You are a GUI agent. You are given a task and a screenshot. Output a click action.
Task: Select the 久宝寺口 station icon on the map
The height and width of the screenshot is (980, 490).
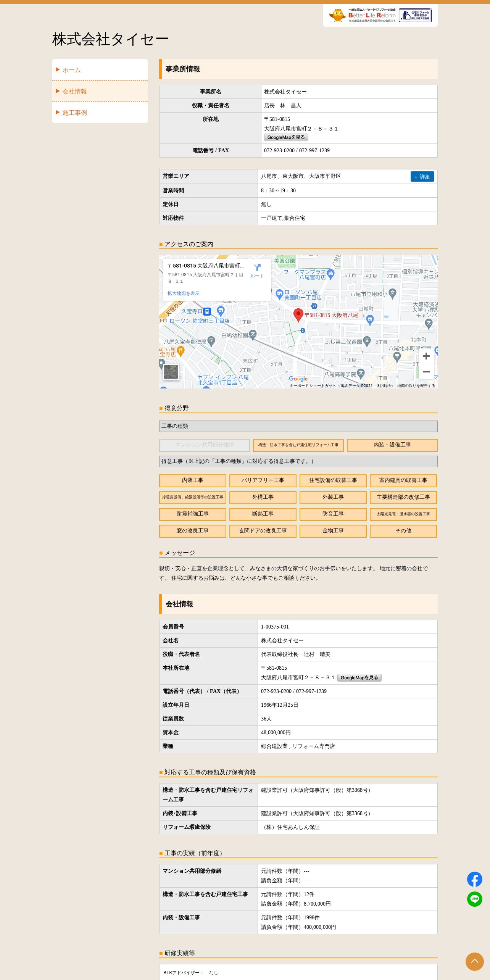coord(207,311)
